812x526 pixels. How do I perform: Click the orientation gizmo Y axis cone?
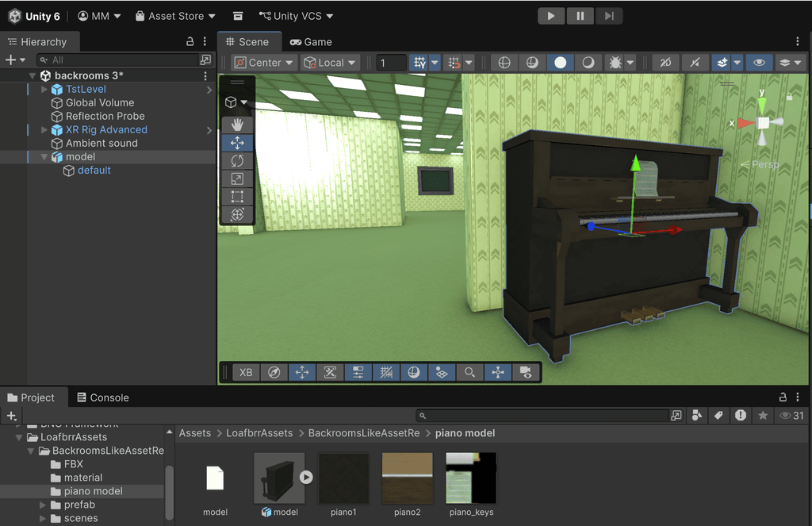(762, 104)
